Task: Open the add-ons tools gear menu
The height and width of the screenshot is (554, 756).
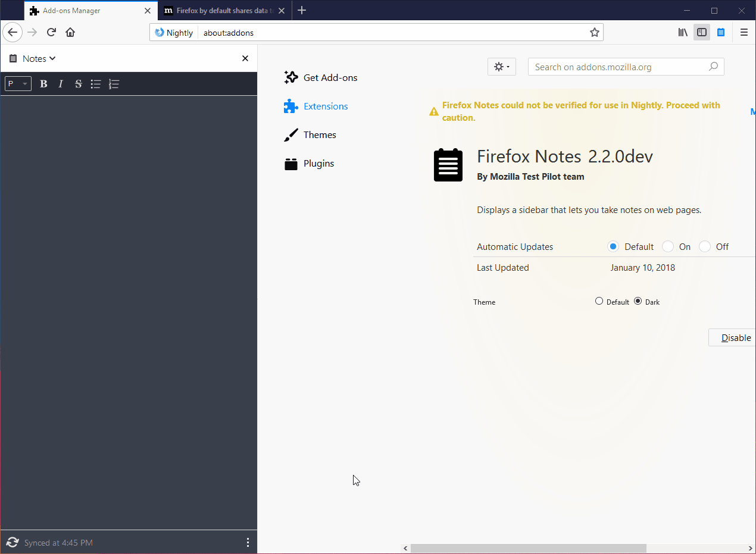Action: tap(502, 67)
